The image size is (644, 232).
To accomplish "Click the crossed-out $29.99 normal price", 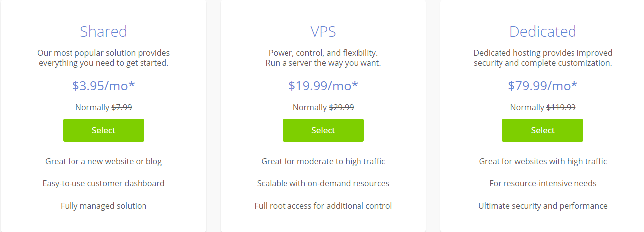I will click(x=341, y=107).
